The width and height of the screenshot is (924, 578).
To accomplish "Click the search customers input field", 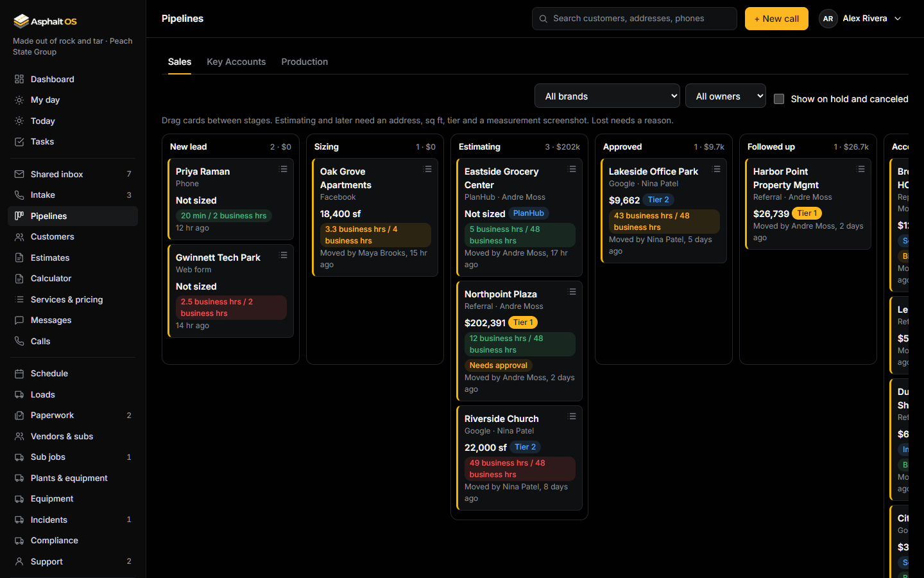I will coord(635,19).
